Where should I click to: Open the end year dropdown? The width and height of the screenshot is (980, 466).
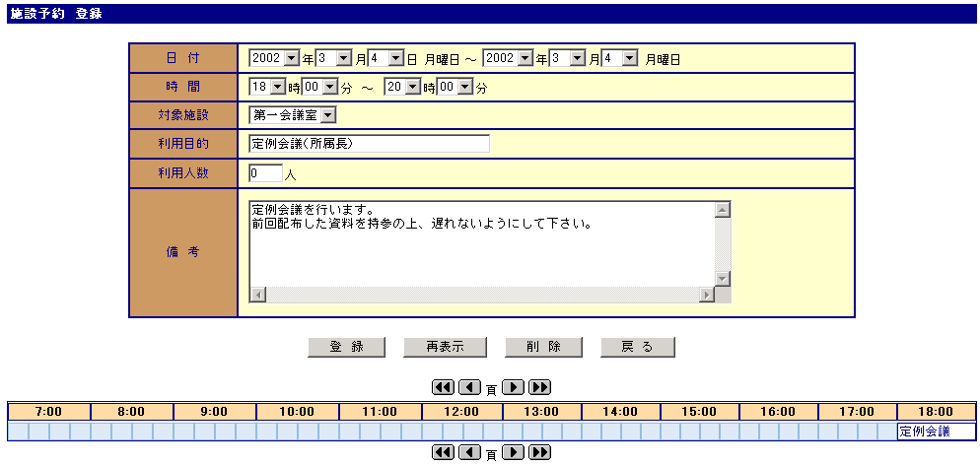[x=509, y=59]
